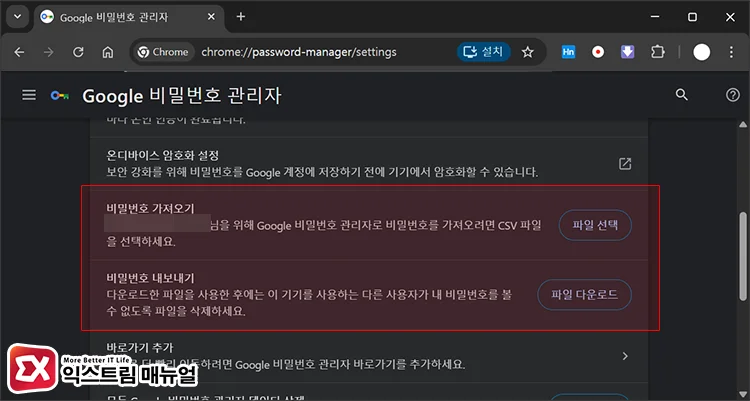Open the profile avatar
Viewport: 750px width, 401px height.
pyautogui.click(x=701, y=52)
